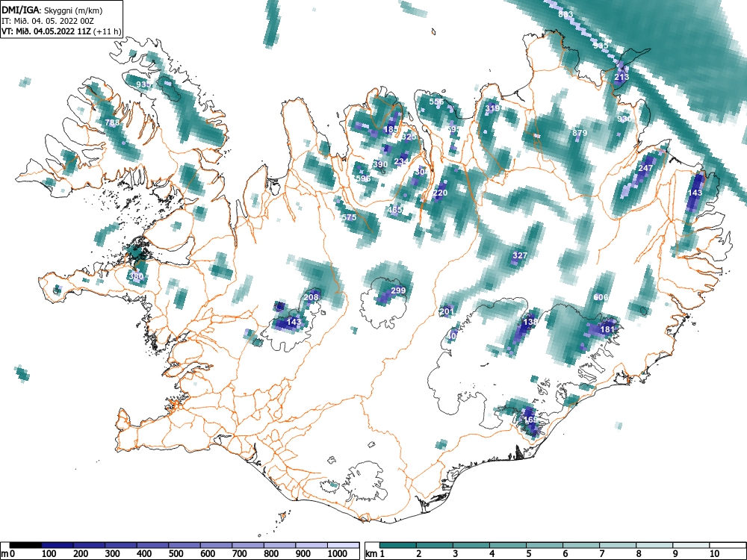Click the visibility value 201 on the map
The width and height of the screenshot is (747, 560).
tap(447, 311)
